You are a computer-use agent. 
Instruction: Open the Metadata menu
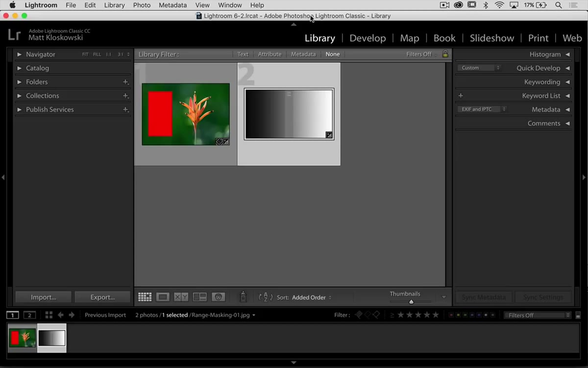(172, 5)
